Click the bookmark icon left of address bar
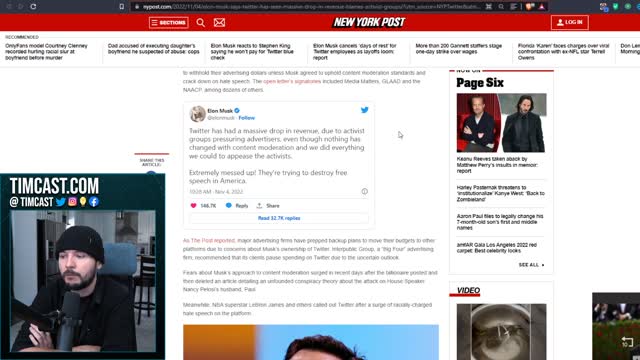 (x=121, y=7)
